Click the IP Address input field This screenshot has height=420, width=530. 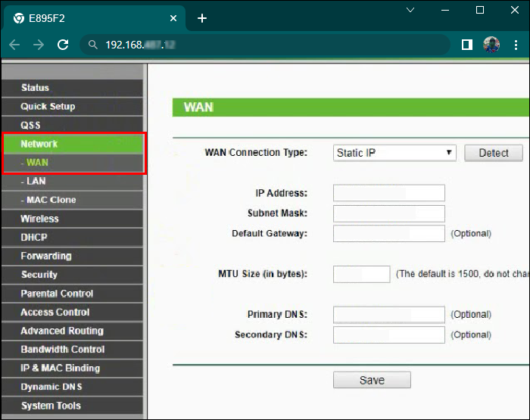388,193
